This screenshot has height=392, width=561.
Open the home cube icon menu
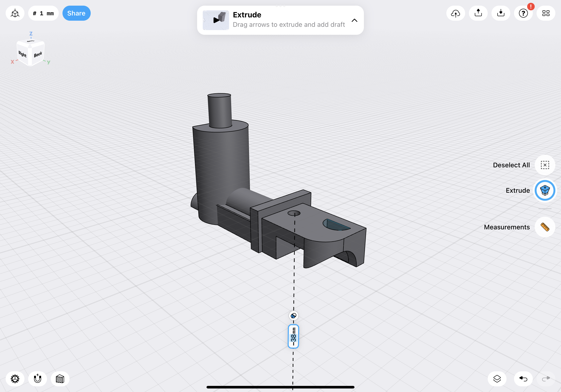[15, 13]
